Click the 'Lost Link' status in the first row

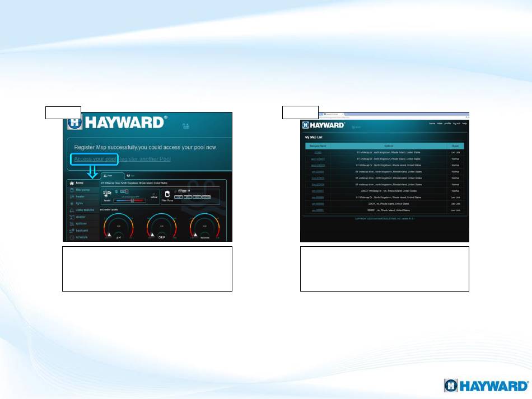[x=455, y=153]
